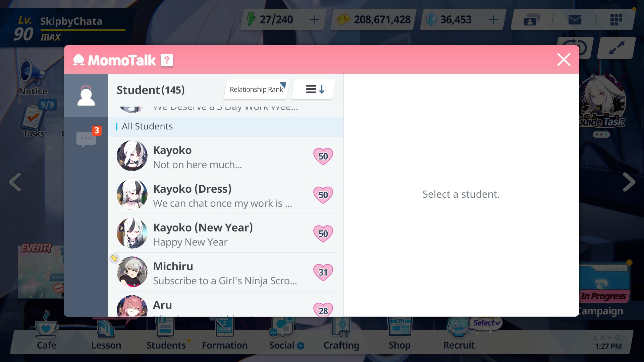Select the student list profile tab

pos(86,96)
